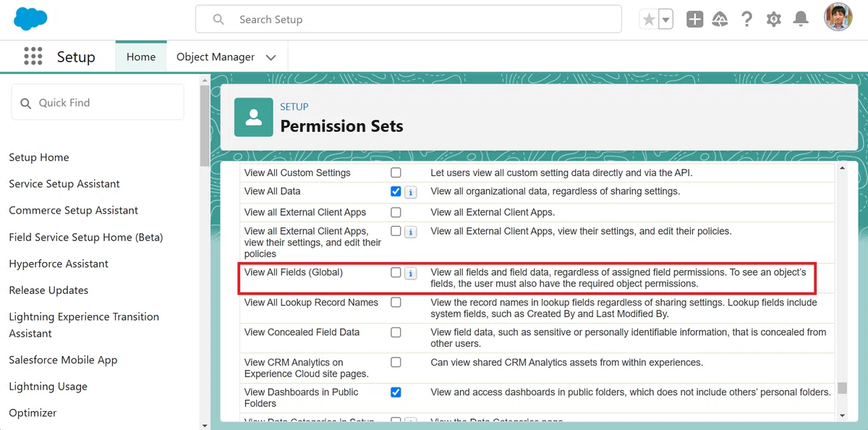Click the sidebar scroll down arrow
Image resolution: width=868 pixels, height=430 pixels.
[205, 425]
